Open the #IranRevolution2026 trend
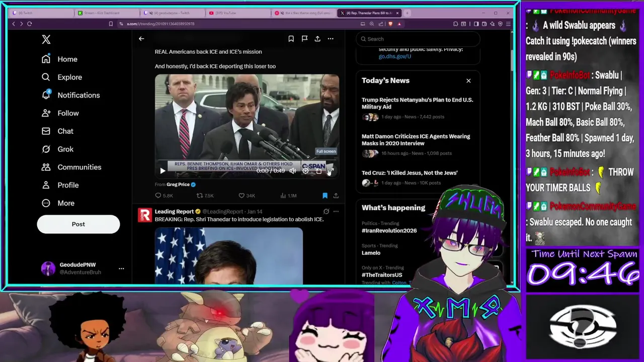This screenshot has height=362, width=644. click(389, 231)
